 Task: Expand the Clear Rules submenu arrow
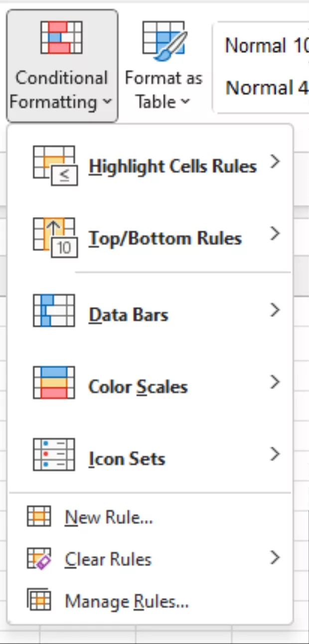tap(275, 558)
